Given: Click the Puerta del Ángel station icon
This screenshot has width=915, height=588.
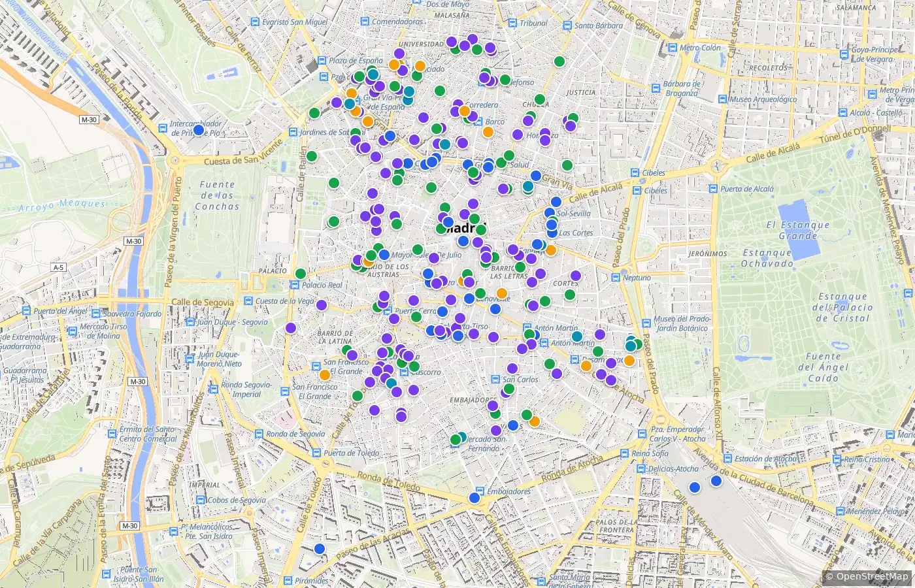Looking at the screenshot, I should point(27,311).
